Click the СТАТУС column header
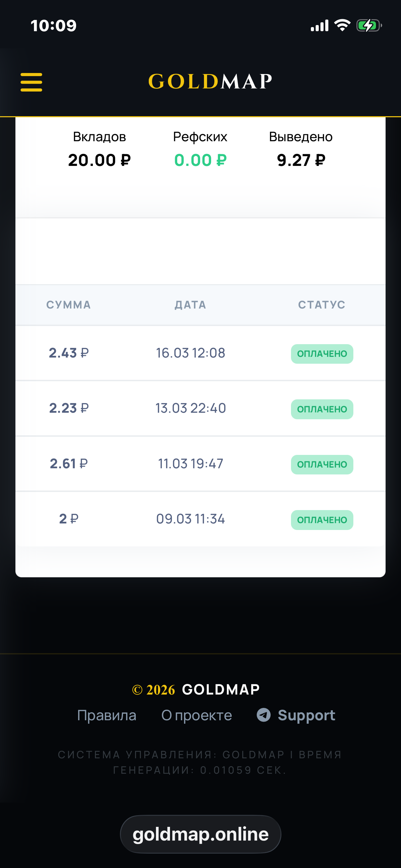Viewport: 401px width, 868px height. [321, 305]
